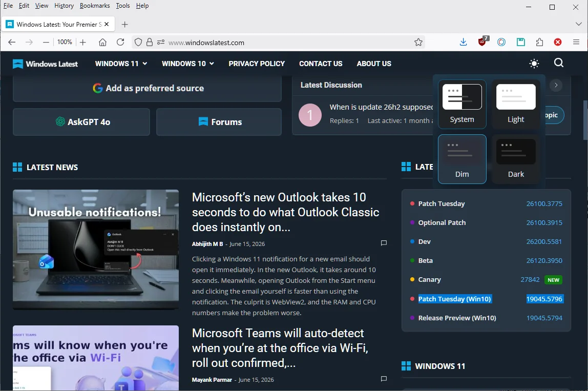Image resolution: width=588 pixels, height=391 pixels.
Task: Open the Help menu
Action: (142, 6)
